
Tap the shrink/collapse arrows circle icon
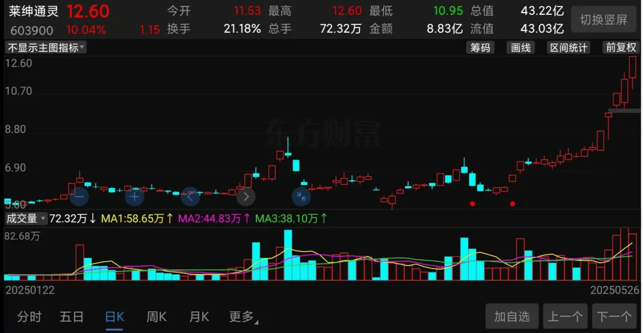click(301, 196)
